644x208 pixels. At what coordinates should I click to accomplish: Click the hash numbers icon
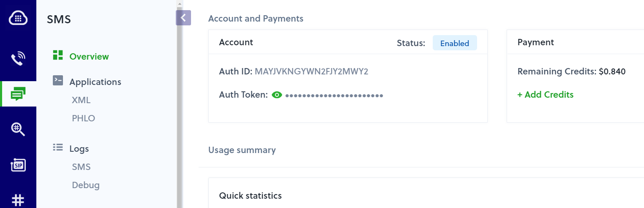pos(18,200)
